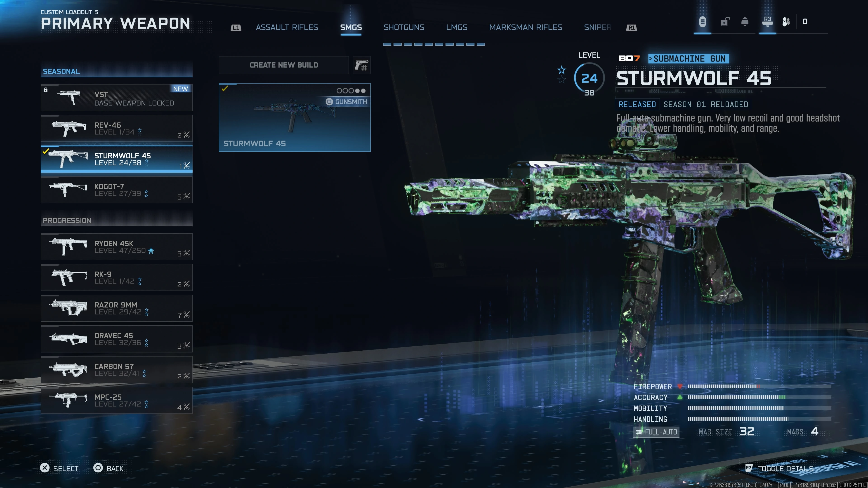Collapse the Progression weapons section header
The height and width of the screenshot is (488, 868).
(117, 220)
